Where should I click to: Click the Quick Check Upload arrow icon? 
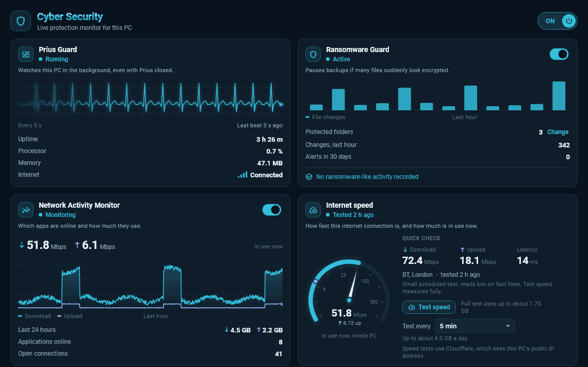[x=462, y=249]
